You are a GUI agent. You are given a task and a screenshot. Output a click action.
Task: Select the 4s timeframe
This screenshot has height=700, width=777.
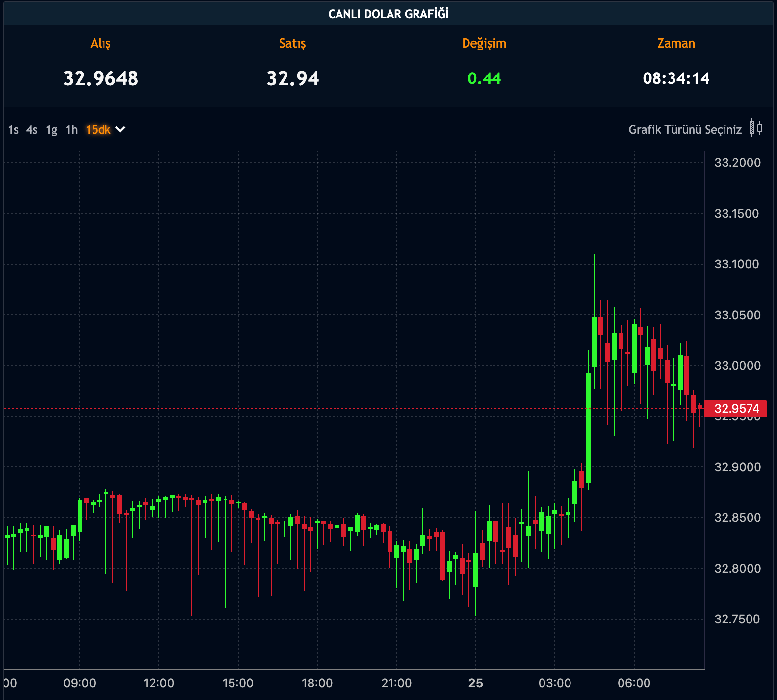click(32, 130)
